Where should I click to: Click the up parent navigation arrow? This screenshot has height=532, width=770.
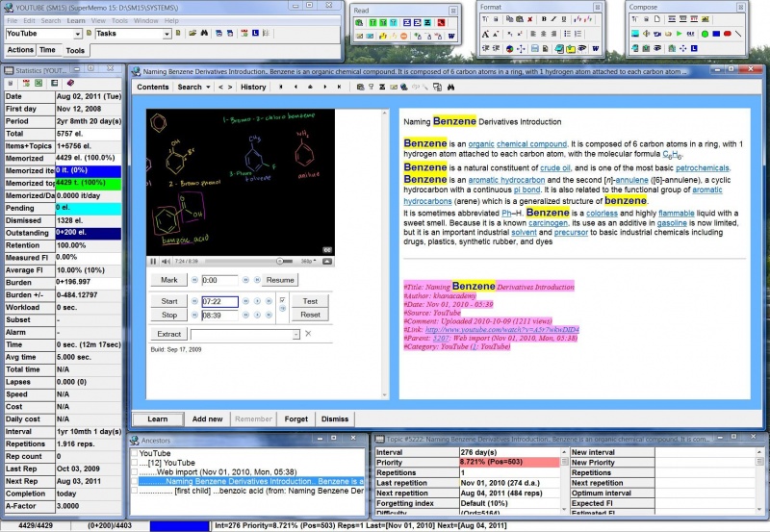click(310, 87)
